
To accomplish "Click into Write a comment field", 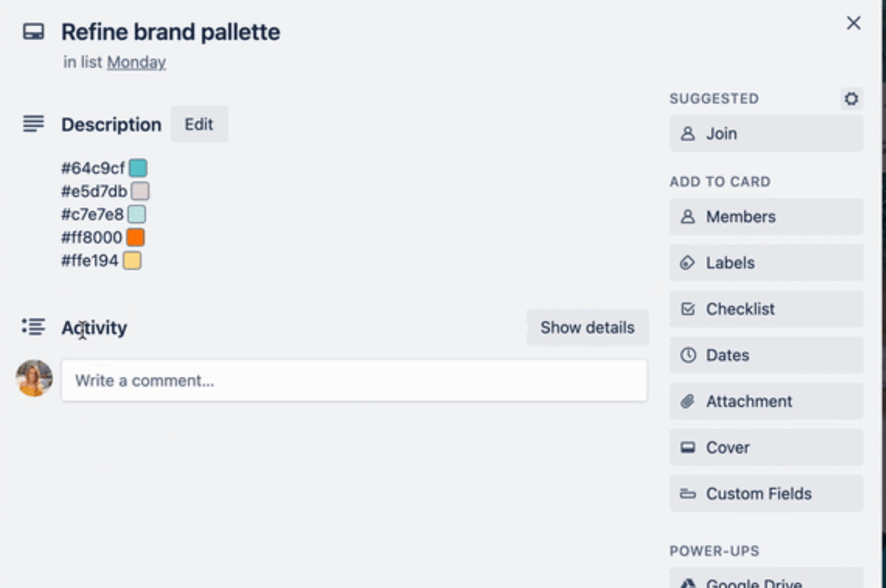I will (354, 381).
